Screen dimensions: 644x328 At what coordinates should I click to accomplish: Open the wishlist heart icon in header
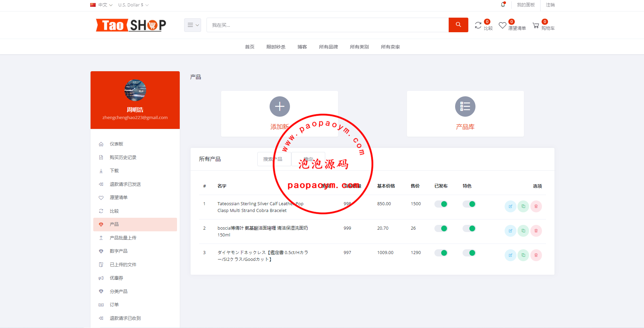tap(502, 25)
